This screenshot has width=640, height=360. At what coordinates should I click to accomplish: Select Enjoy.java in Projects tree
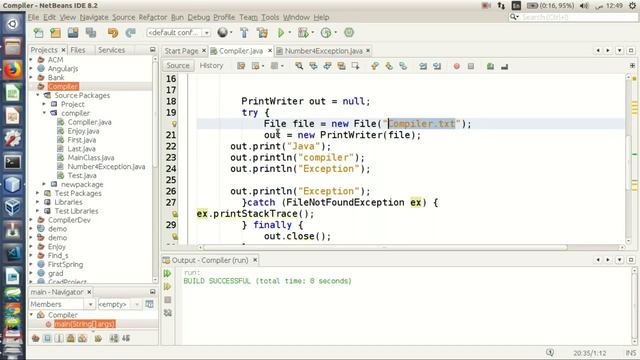click(x=83, y=131)
